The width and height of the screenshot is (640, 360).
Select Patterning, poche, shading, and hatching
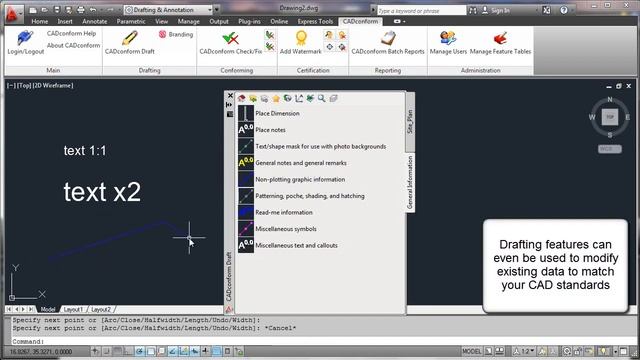tap(310, 196)
